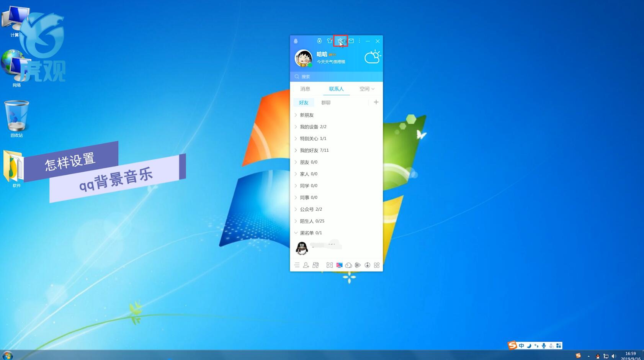Click the volume speaker tray icon
This screenshot has height=360, width=644.
click(x=614, y=356)
